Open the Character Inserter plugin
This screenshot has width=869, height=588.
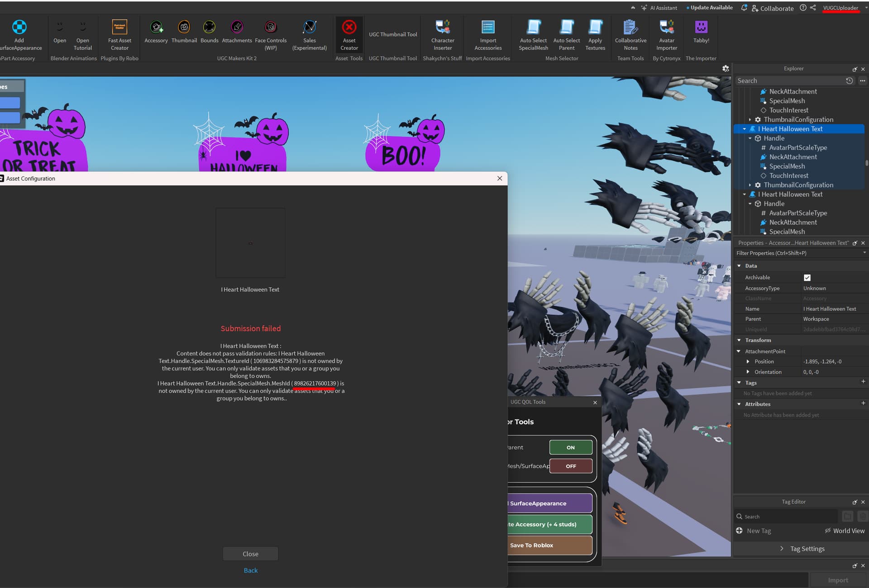(443, 34)
